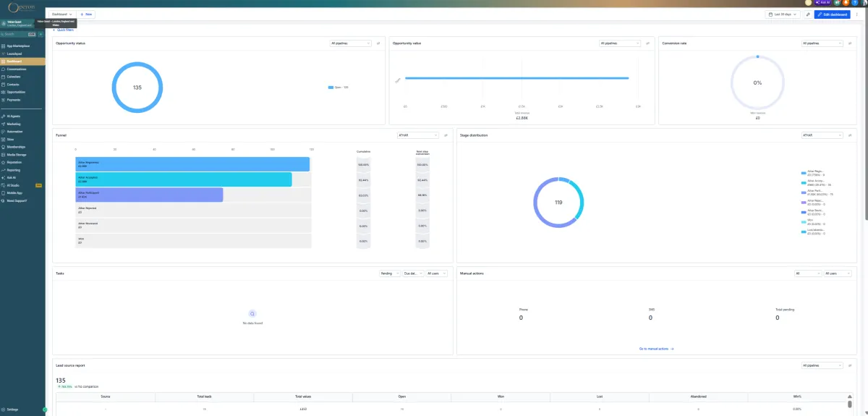Click the Total leads column header
The height and width of the screenshot is (416, 868).
pos(205,396)
